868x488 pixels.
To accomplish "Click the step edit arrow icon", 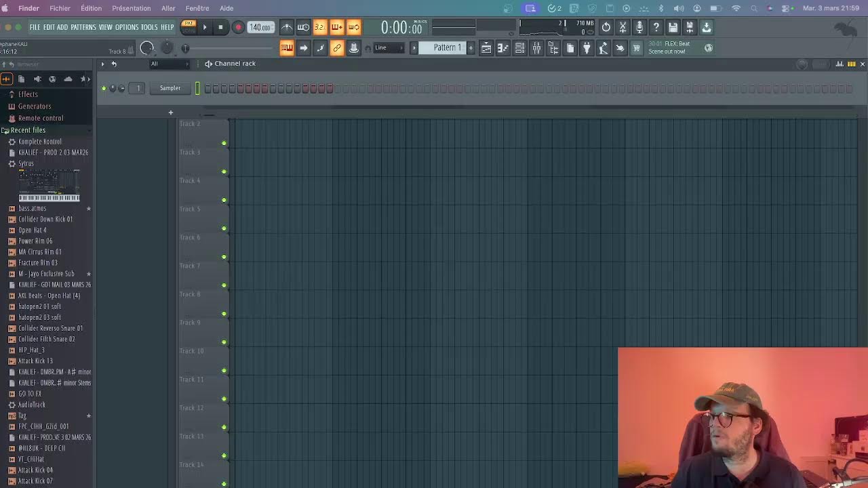I will click(304, 47).
